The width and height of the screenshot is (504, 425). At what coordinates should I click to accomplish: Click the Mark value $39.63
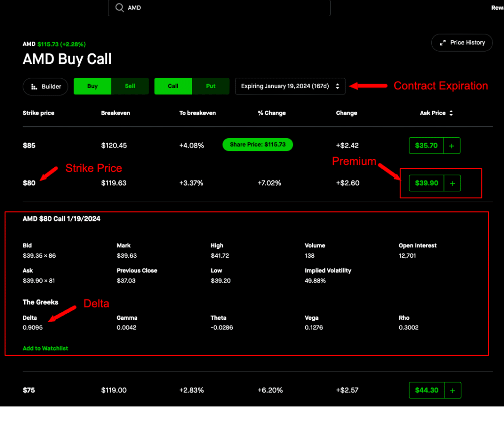point(126,256)
